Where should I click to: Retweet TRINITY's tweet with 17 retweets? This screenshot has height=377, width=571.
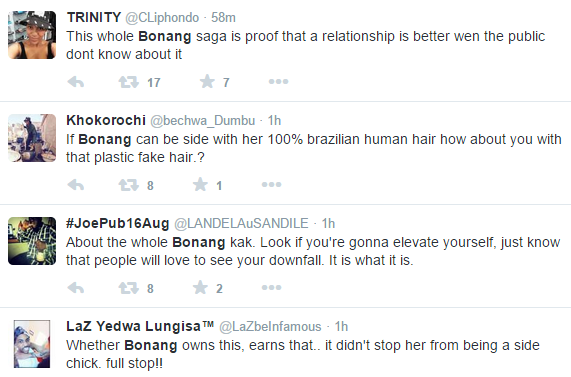129,82
